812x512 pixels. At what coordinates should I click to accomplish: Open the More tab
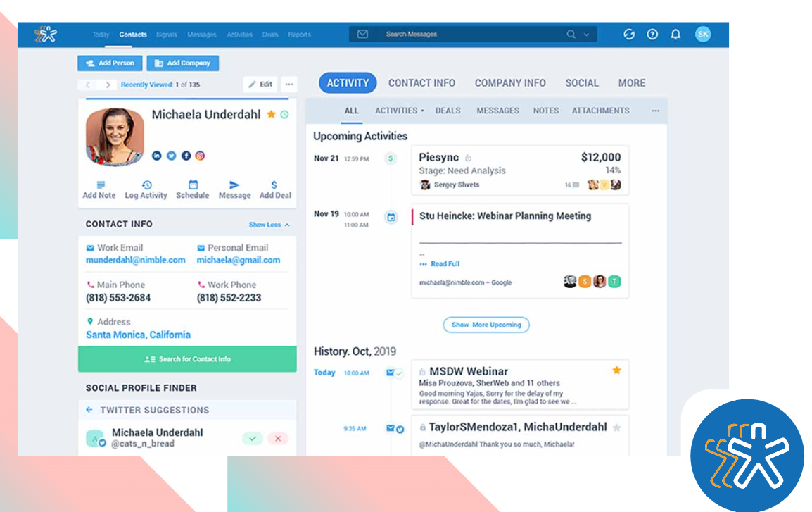(632, 83)
